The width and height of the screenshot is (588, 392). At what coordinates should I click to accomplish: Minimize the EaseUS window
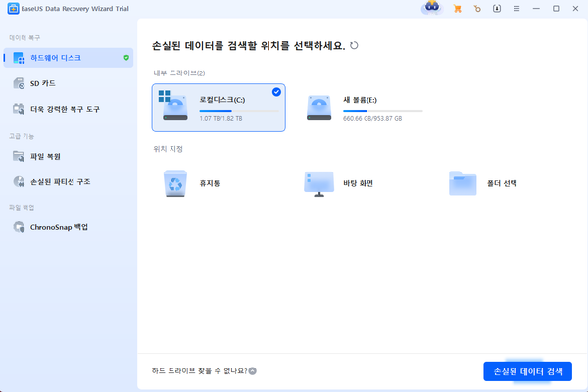(536, 8)
